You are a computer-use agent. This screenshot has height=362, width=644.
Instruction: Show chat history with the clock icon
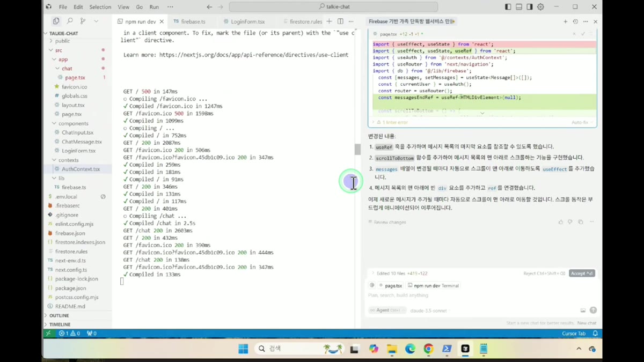(x=575, y=21)
